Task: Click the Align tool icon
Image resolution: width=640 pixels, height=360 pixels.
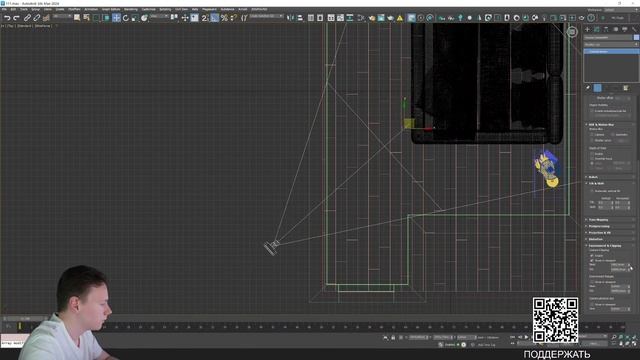Action: 300,18
